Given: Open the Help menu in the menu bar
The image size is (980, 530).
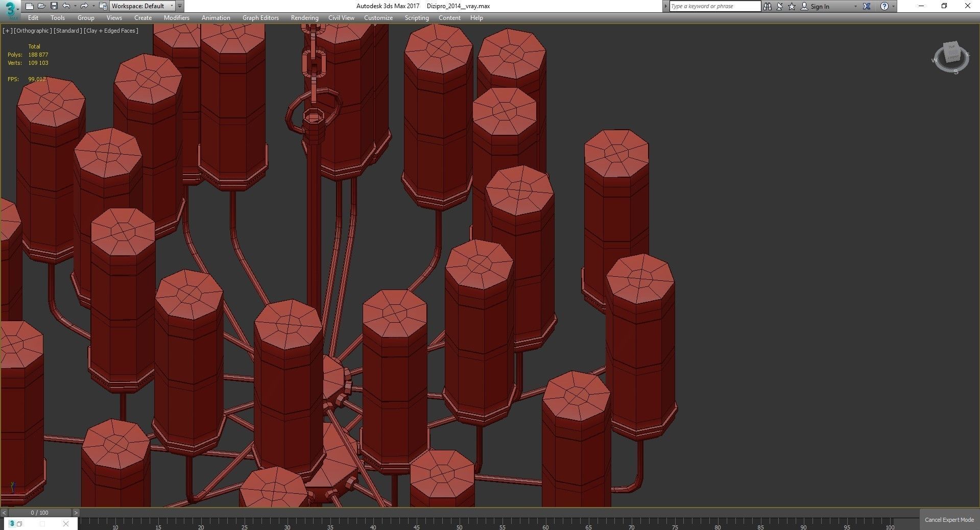Looking at the screenshot, I should click(476, 18).
